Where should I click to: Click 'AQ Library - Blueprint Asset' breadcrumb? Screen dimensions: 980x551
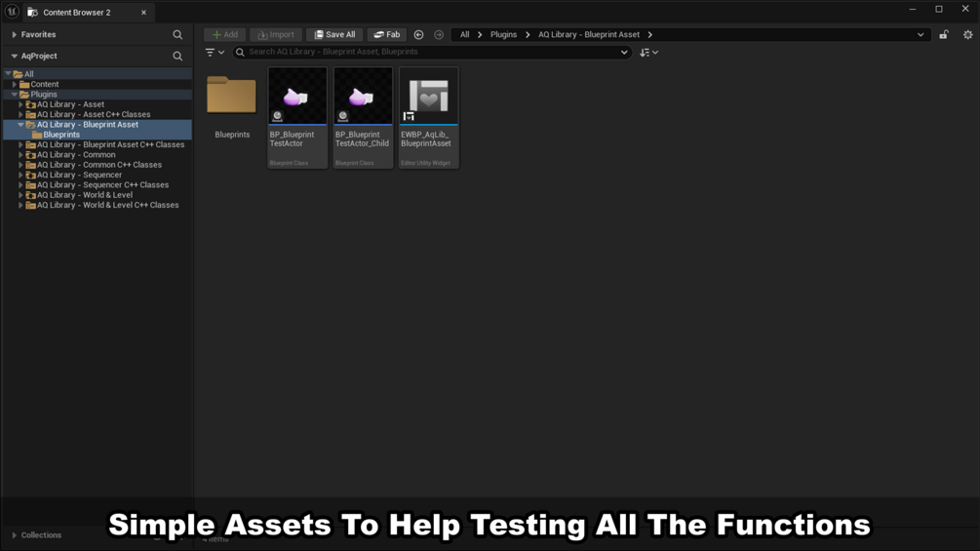589,35
